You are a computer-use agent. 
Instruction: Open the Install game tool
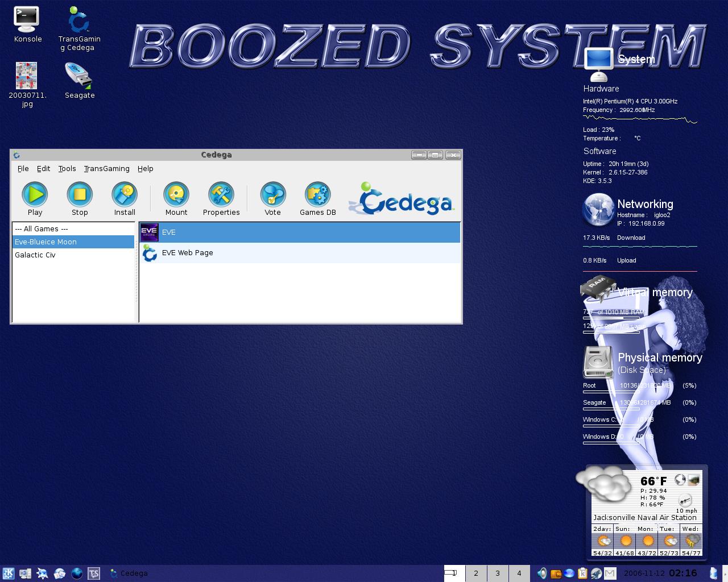click(x=125, y=194)
